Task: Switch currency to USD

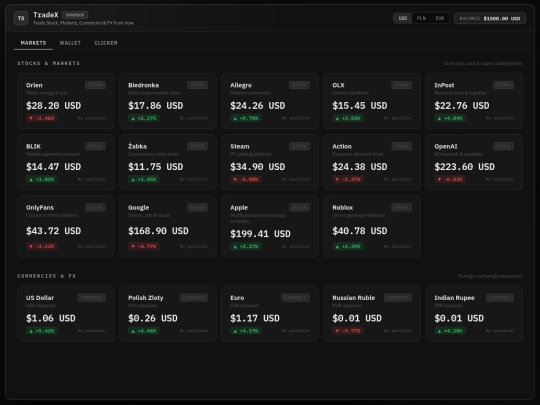Action: (x=403, y=18)
